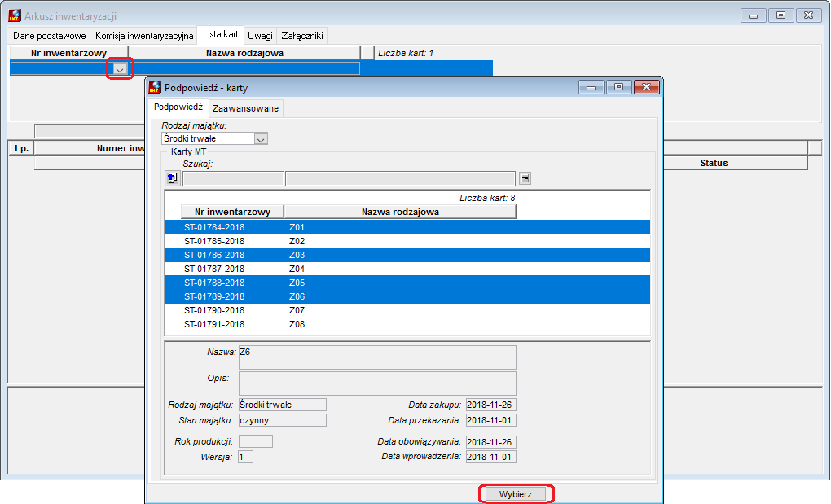Click the Status column header
The height and width of the screenshot is (504, 831).
point(714,163)
